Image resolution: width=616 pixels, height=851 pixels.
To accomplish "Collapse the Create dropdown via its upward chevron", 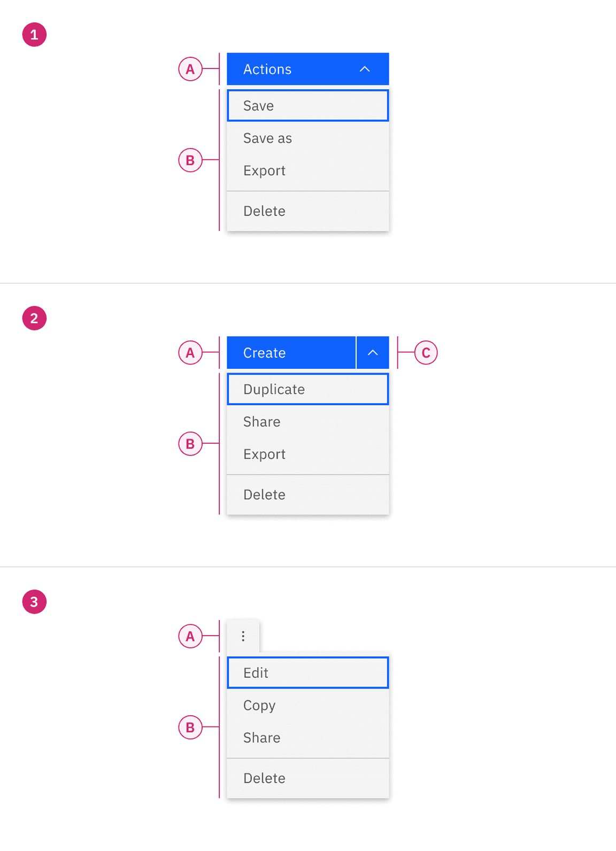I will pos(372,352).
